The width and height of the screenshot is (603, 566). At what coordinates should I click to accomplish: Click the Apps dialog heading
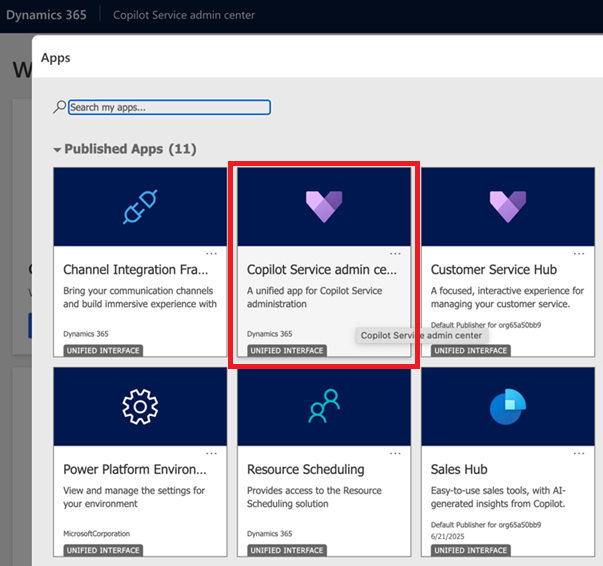(56, 58)
